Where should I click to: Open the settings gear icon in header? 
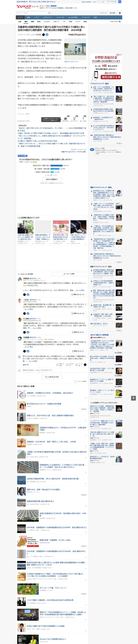(120, 13)
